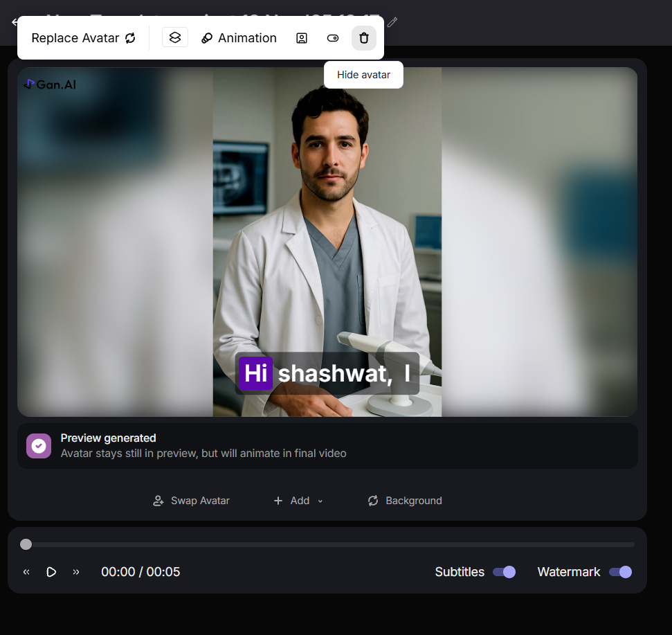This screenshot has height=635, width=672.
Task: Click the Gan.AI watermark logo
Action: (x=50, y=84)
